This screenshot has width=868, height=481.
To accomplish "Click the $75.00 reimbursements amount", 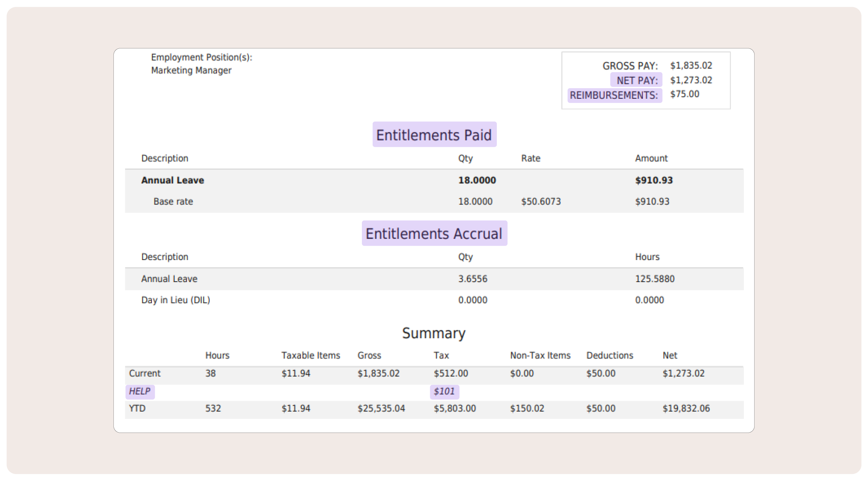I will (684, 94).
